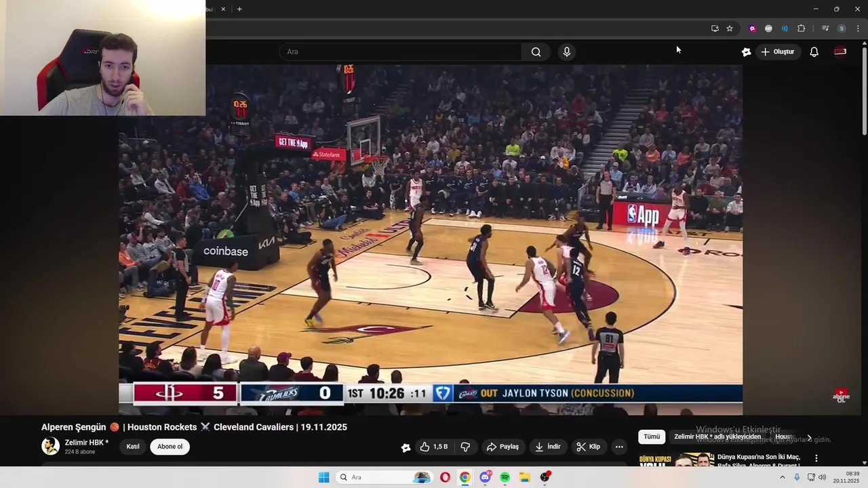The image size is (868, 488).
Task: Open options for Dünya Kupası'na recommended video
Action: (x=816, y=458)
